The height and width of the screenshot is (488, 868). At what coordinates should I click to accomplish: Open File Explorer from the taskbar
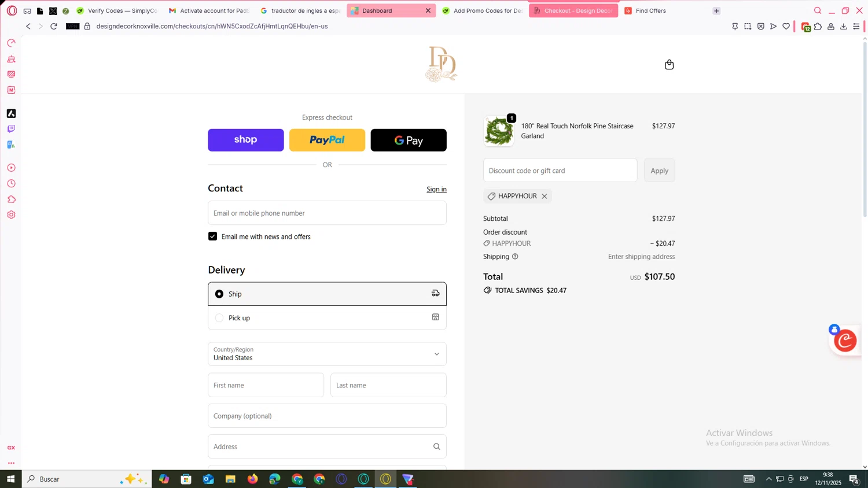230,479
